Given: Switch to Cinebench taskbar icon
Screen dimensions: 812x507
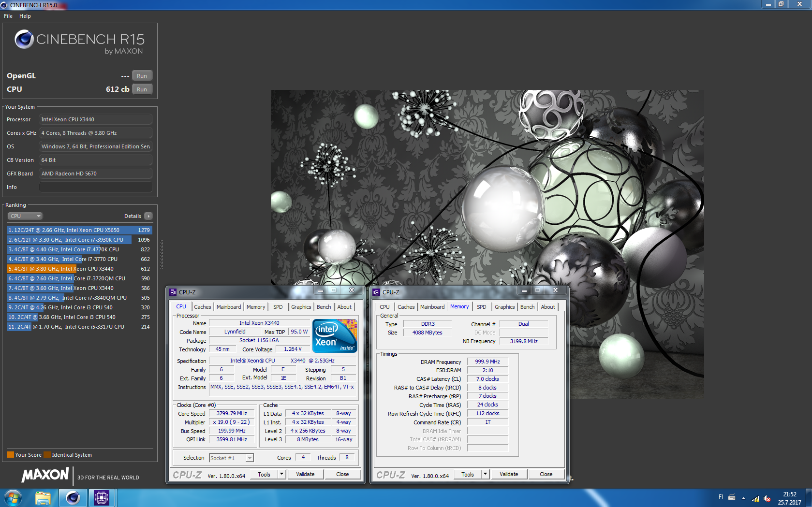Looking at the screenshot, I should (x=73, y=498).
